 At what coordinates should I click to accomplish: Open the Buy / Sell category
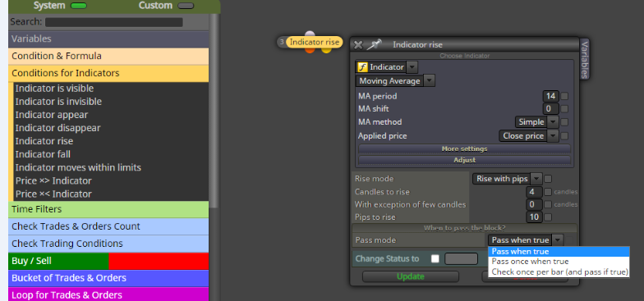pos(108,261)
